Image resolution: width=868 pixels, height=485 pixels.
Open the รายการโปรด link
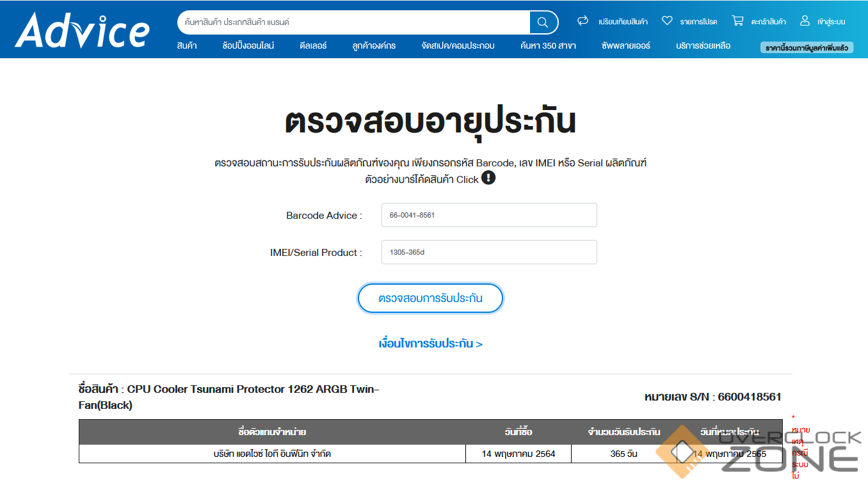point(698,22)
